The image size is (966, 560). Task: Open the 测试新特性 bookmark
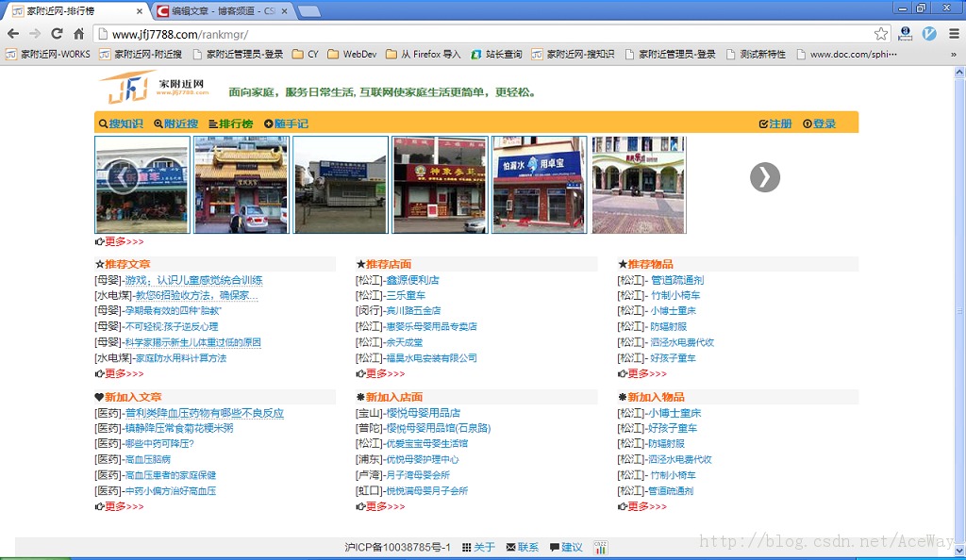click(x=756, y=54)
